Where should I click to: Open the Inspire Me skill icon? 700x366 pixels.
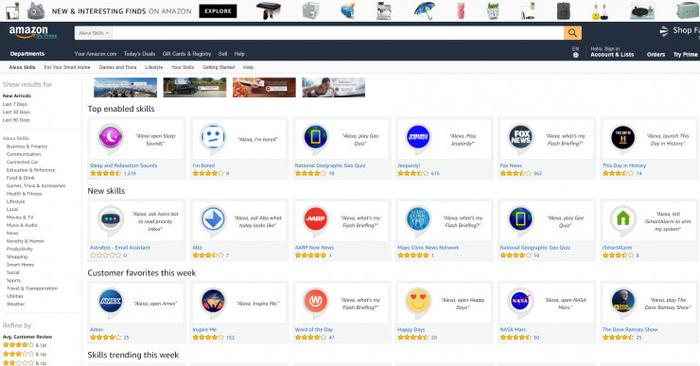[213, 301]
